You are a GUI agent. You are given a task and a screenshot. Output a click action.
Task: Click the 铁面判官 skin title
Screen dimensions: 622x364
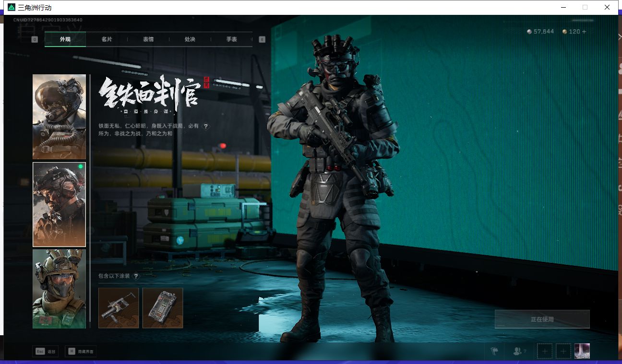(x=149, y=94)
